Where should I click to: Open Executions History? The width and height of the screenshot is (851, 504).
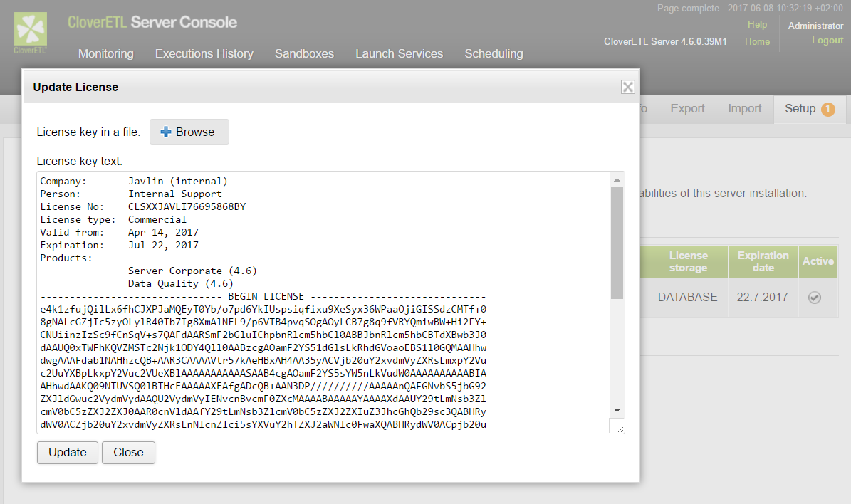[x=204, y=53]
